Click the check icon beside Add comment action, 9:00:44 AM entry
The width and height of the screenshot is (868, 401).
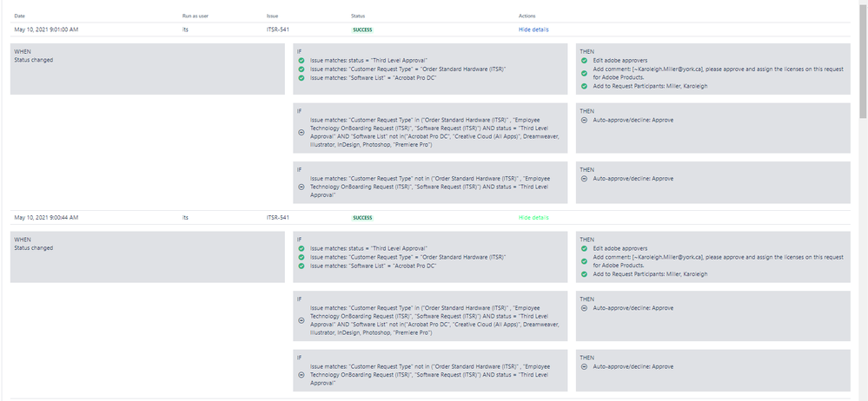coord(584,261)
